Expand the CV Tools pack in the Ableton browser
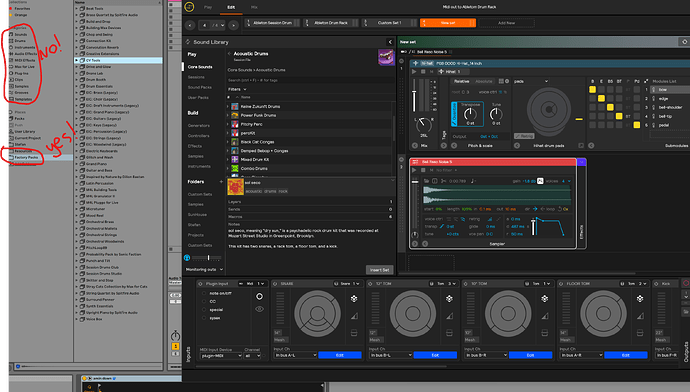 (x=77, y=60)
